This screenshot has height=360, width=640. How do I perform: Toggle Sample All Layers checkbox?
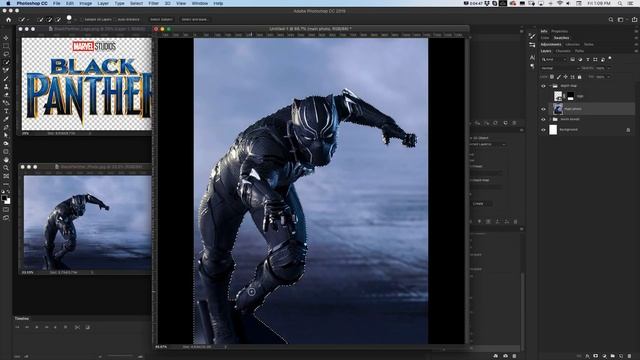click(82, 19)
